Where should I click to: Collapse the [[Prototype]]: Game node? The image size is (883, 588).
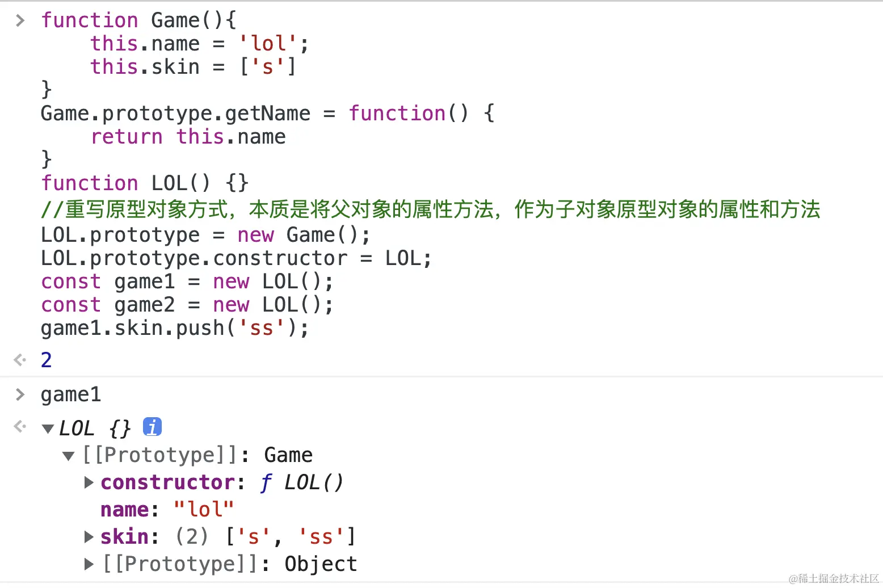[x=69, y=456]
